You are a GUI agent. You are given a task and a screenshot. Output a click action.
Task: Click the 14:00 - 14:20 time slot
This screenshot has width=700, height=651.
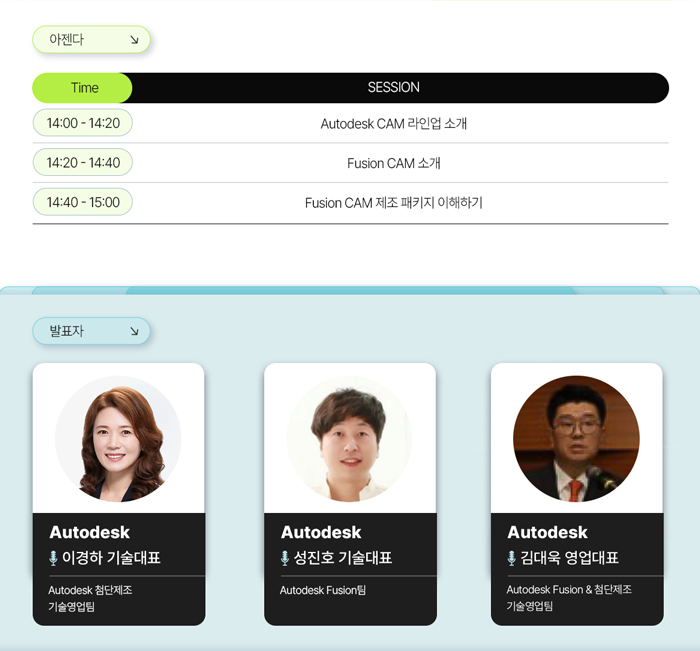[x=83, y=123]
